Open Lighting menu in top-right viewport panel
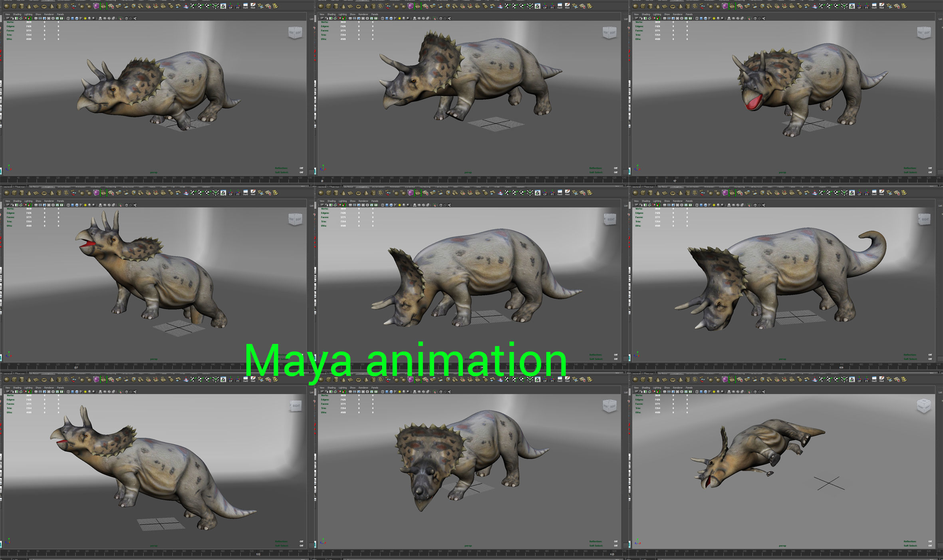 (657, 14)
